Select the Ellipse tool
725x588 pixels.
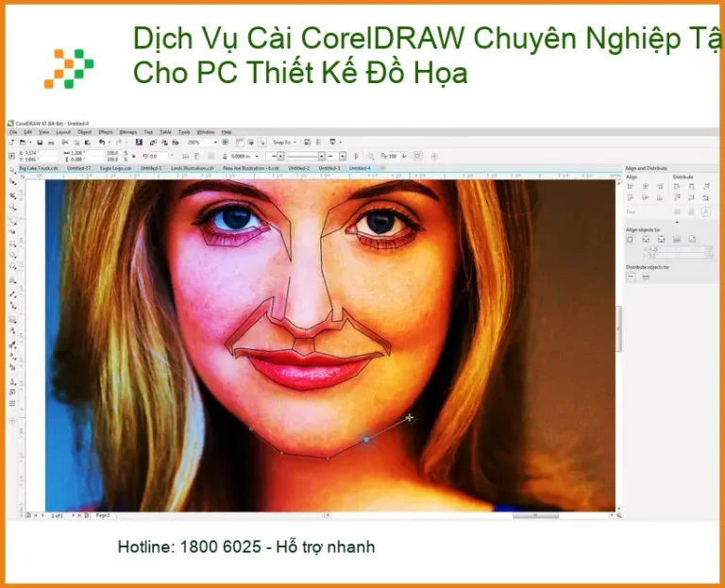click(12, 255)
